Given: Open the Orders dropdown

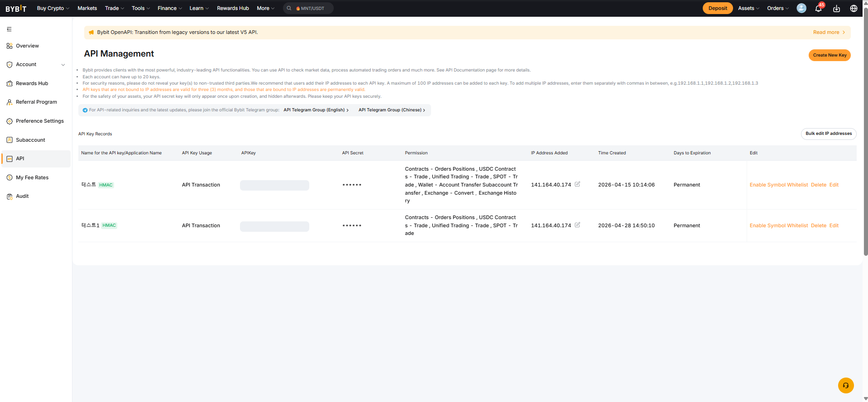Looking at the screenshot, I should [x=778, y=8].
